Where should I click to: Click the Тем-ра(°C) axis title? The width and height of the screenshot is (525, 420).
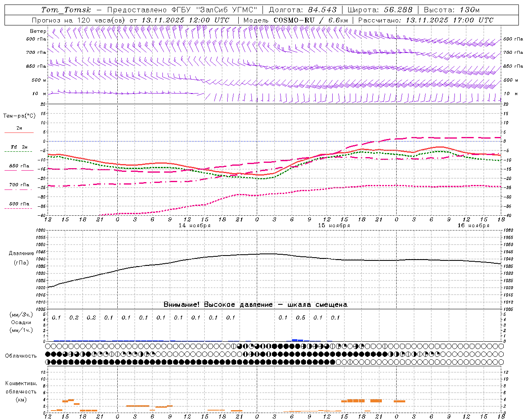19,116
